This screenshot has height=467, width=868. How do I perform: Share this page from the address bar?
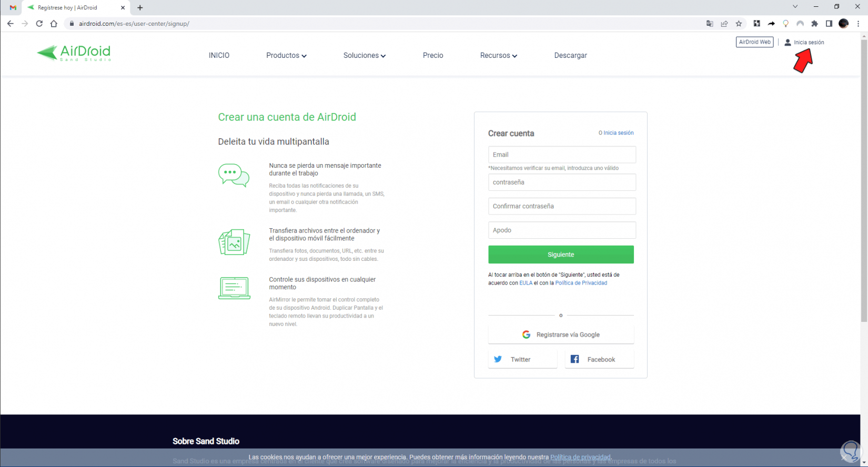pyautogui.click(x=724, y=24)
